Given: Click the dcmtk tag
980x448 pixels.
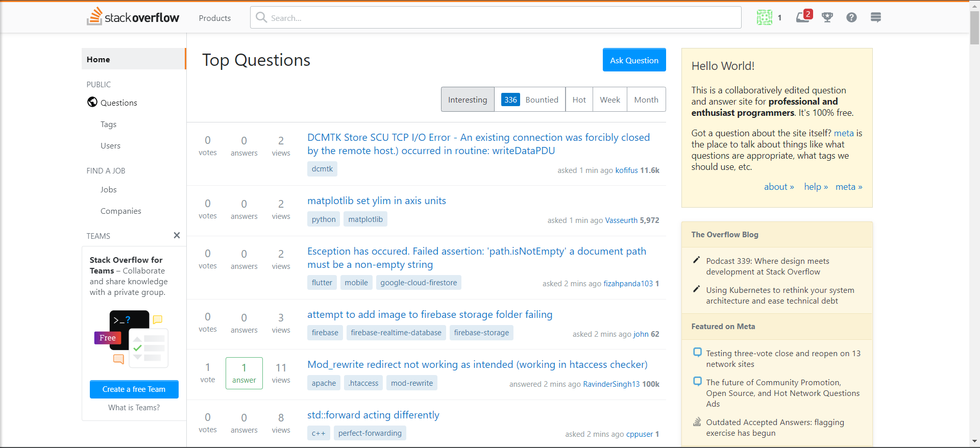Looking at the screenshot, I should coord(322,169).
